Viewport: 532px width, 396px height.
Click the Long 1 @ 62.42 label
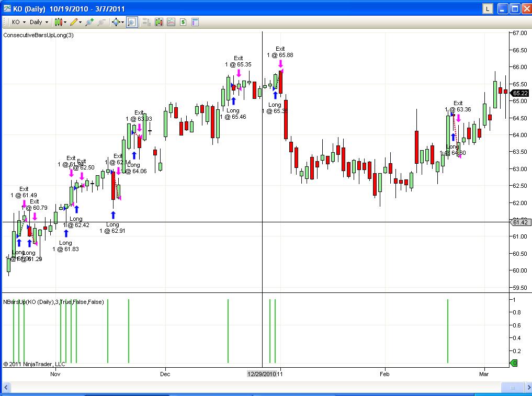click(x=76, y=222)
